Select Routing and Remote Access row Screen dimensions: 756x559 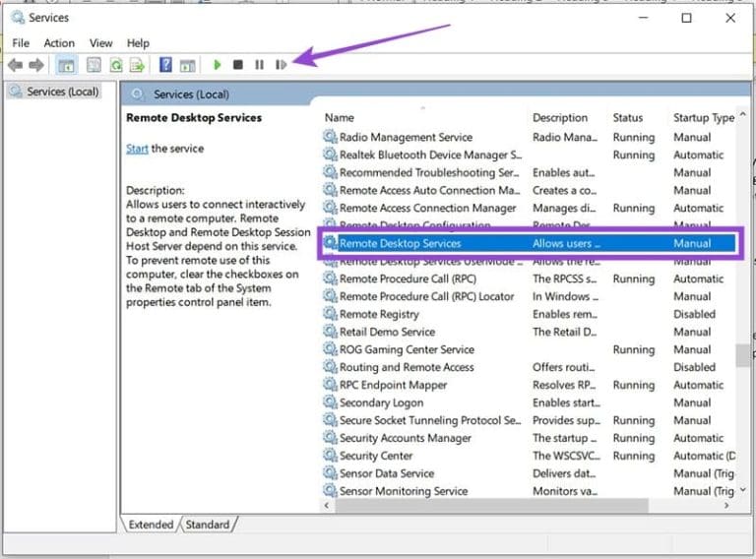click(x=529, y=367)
